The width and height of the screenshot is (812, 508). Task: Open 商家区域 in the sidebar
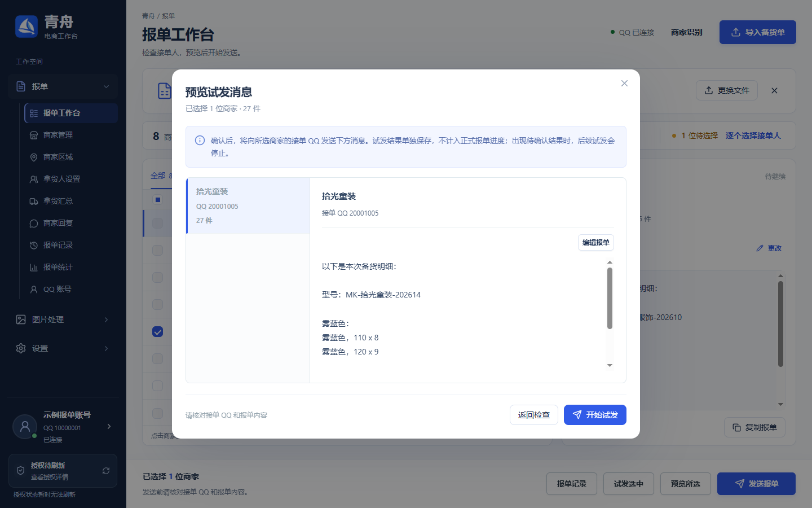click(71, 157)
